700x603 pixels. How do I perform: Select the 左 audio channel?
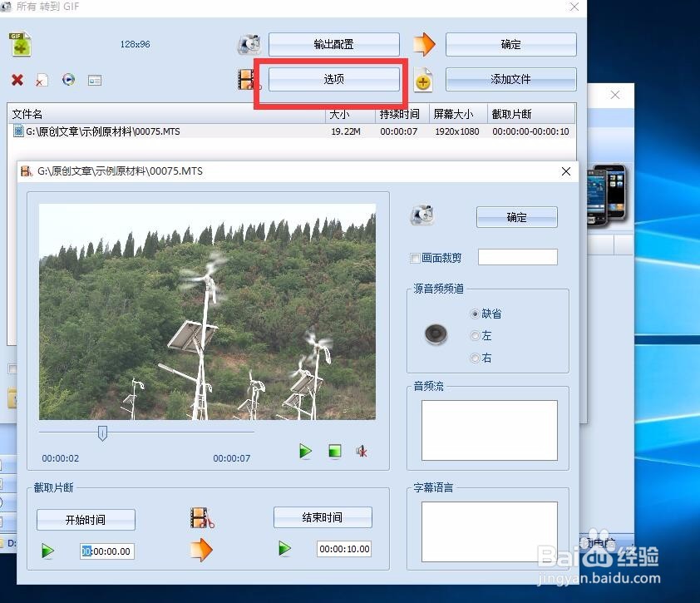475,335
